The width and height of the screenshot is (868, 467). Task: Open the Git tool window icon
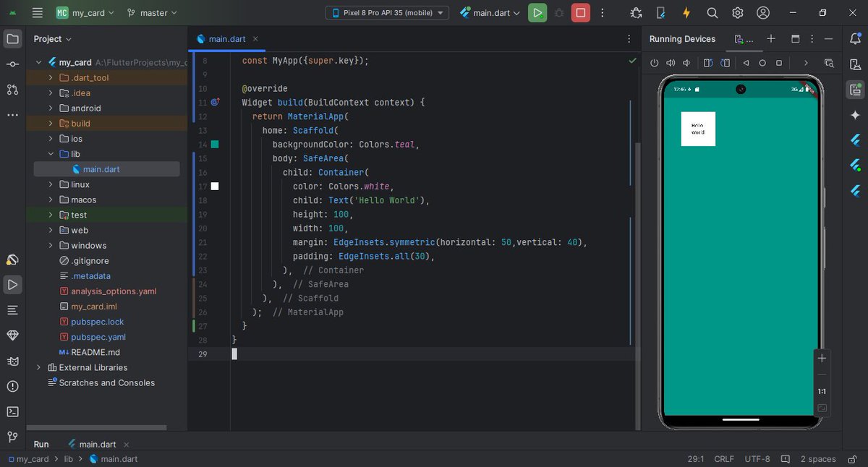(12, 437)
